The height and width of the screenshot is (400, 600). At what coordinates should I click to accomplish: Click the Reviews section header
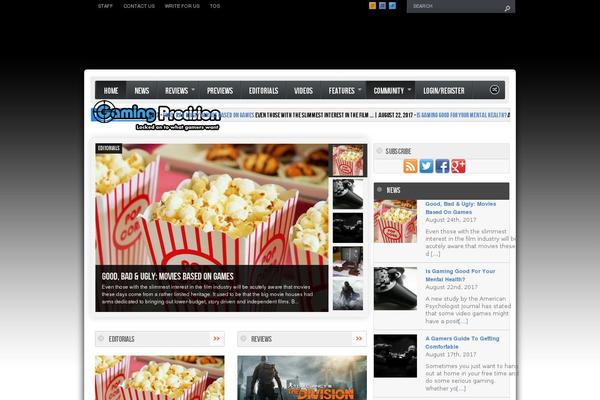pos(302,339)
